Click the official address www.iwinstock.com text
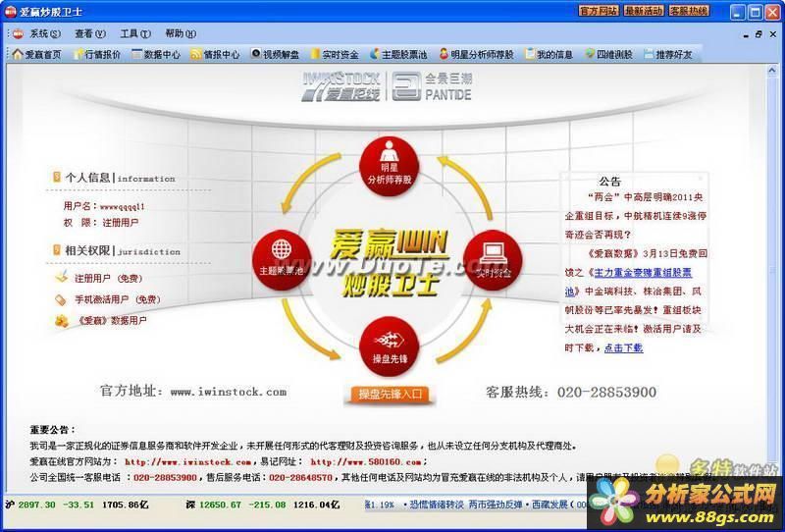Screen dimensions: 785x532 229,392
